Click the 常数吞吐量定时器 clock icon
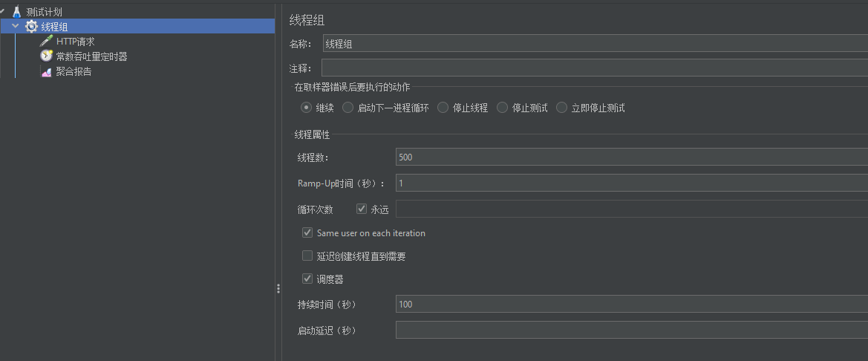 (46, 56)
